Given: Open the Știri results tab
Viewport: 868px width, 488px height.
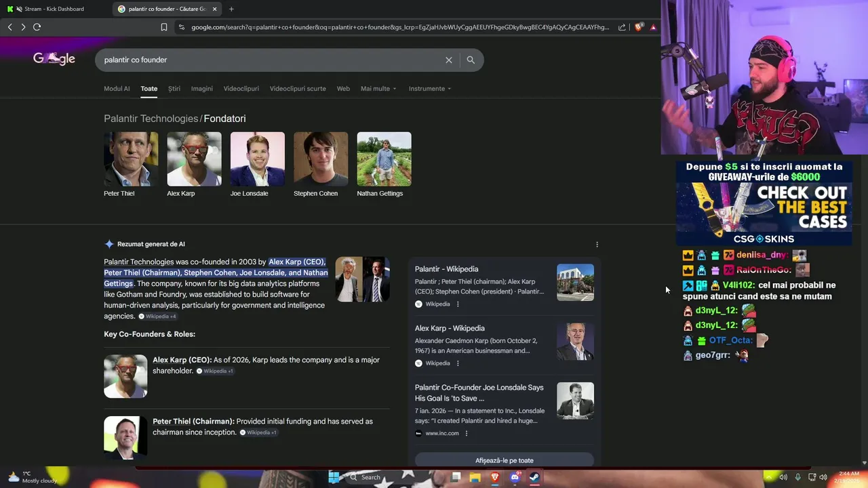Looking at the screenshot, I should click(174, 89).
